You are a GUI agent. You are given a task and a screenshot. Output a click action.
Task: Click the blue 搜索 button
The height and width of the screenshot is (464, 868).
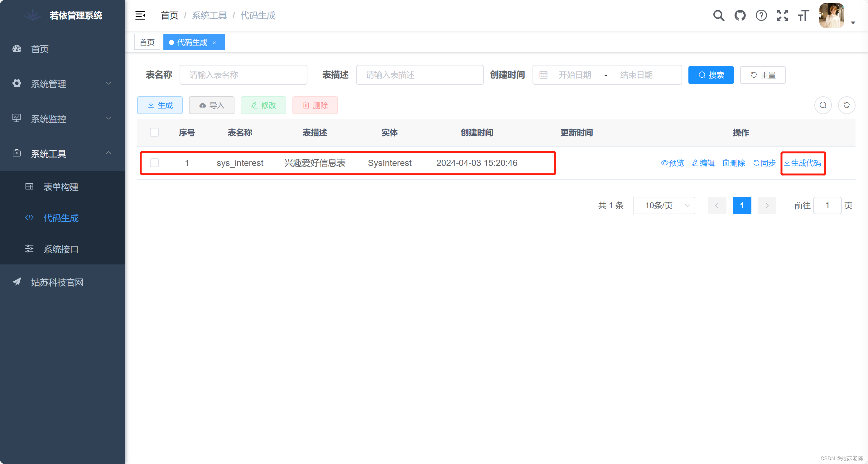coord(711,75)
